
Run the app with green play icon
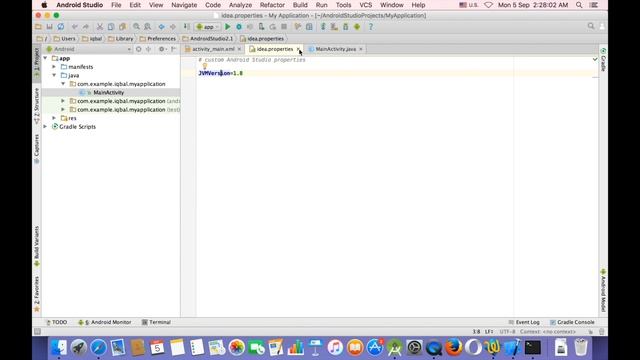click(228, 27)
